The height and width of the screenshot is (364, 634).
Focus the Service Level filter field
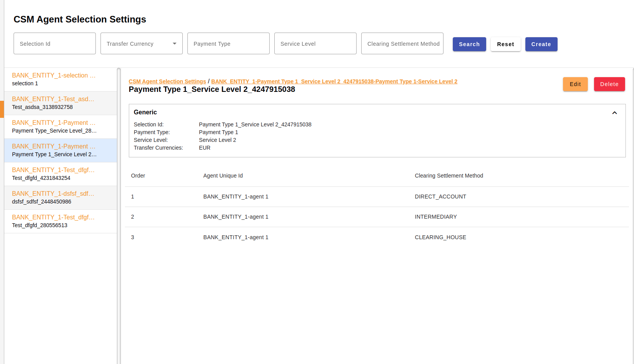click(315, 44)
